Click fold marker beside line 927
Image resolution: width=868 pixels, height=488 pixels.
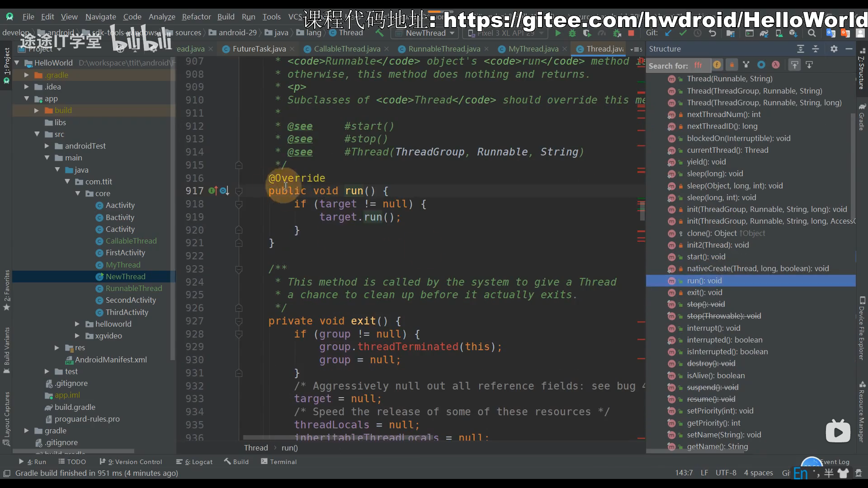point(239,321)
